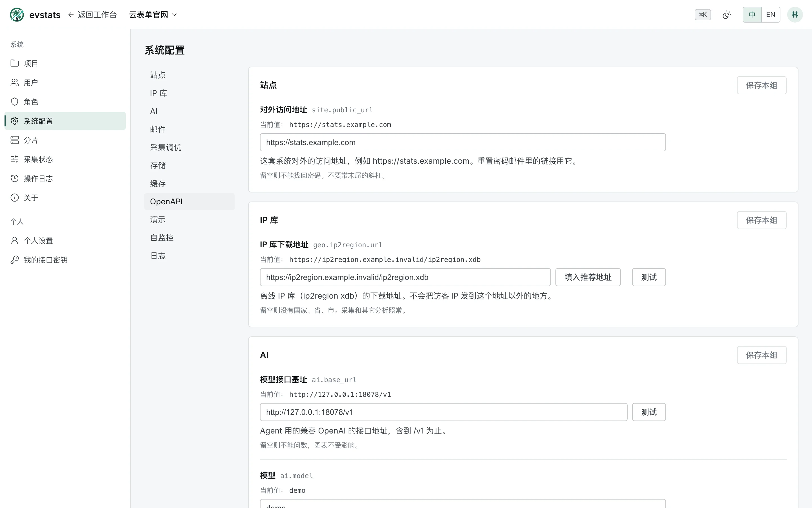Click the back arrow beside 返回工作台
The width and height of the screenshot is (812, 508).
coord(71,14)
